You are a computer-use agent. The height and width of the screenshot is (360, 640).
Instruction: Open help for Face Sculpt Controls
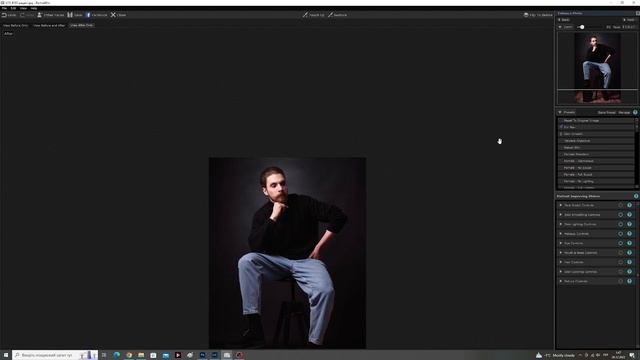tap(629, 205)
